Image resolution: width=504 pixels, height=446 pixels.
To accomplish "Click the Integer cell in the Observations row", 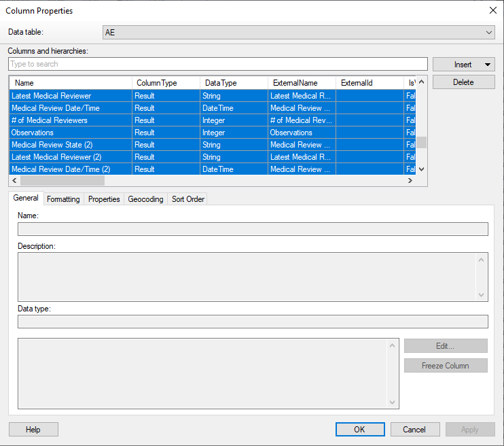I will pos(234,133).
